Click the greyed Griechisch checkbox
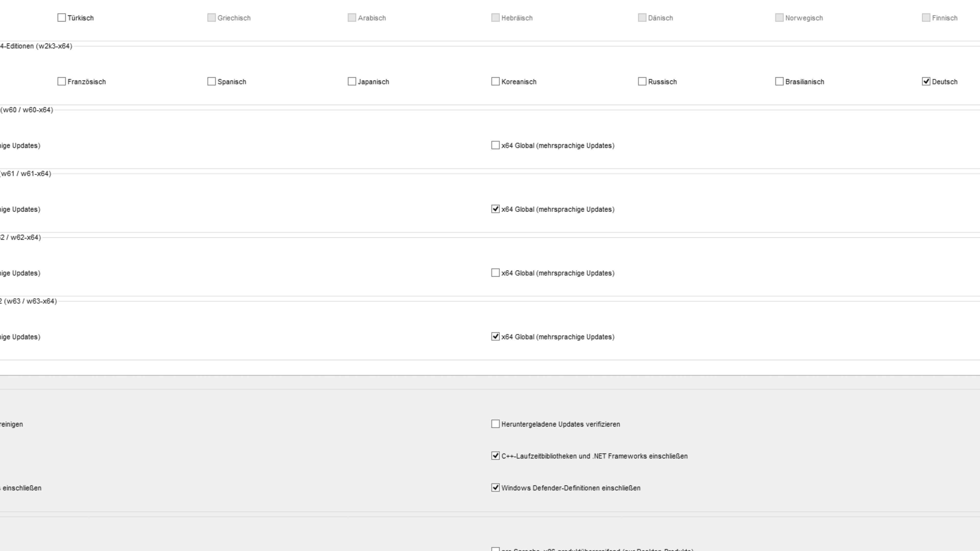980x551 pixels. coord(212,18)
